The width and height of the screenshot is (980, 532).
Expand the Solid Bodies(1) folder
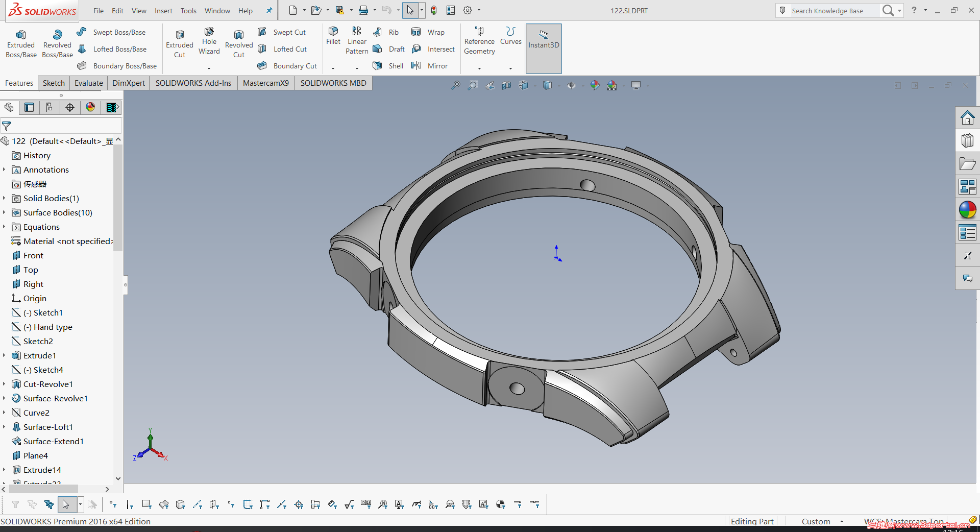coord(4,198)
